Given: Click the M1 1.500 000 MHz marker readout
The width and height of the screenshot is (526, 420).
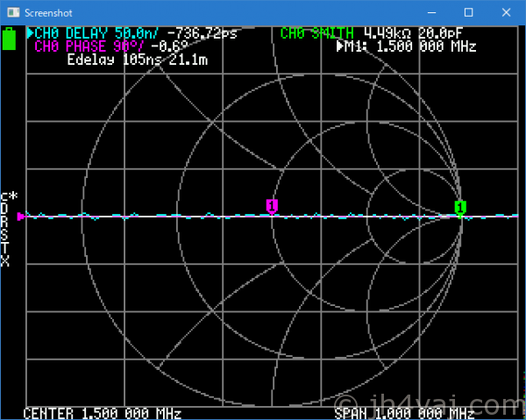Looking at the screenshot, I should [414, 46].
